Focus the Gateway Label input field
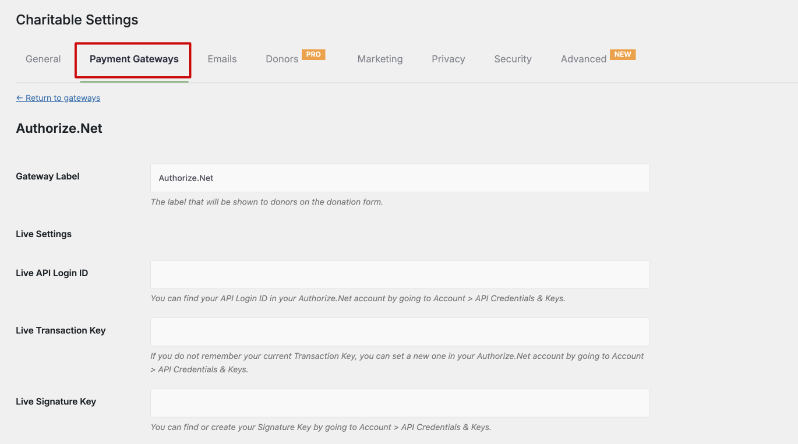 [400, 178]
